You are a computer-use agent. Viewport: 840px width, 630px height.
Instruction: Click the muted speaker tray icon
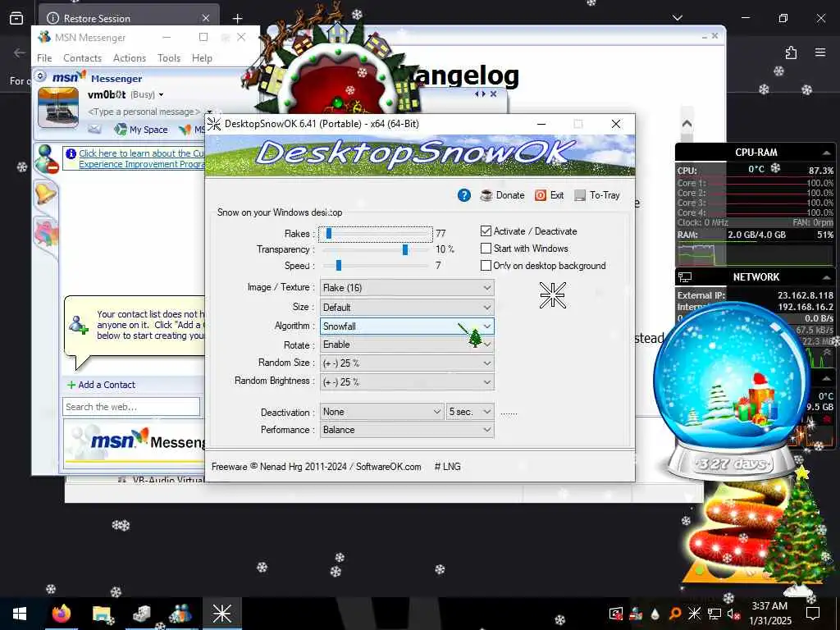(733, 614)
